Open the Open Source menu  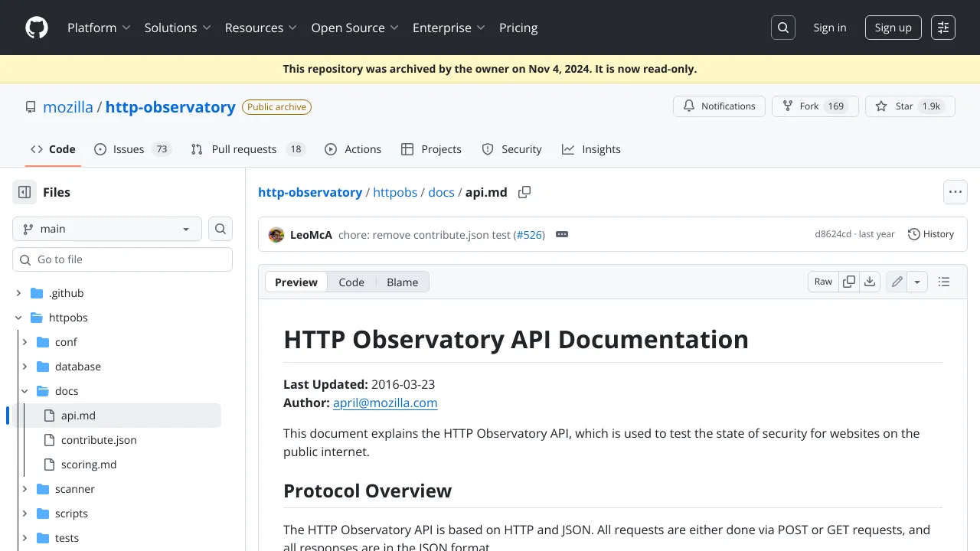[355, 28]
